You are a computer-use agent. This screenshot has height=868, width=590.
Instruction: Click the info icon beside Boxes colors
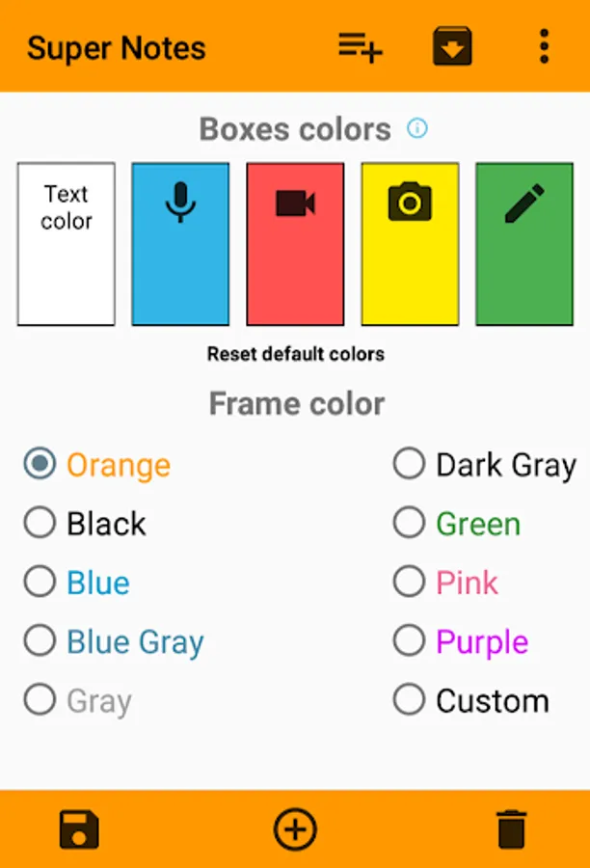pos(417,128)
